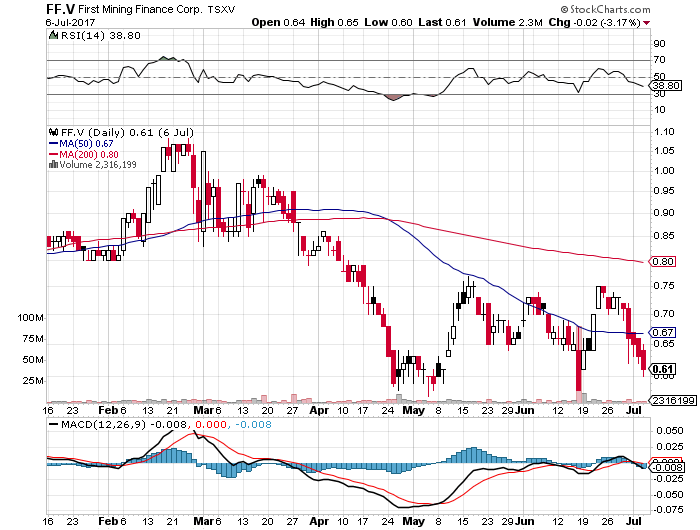700x530 pixels.
Task: Click the High 0.65 value
Action: (334, 22)
